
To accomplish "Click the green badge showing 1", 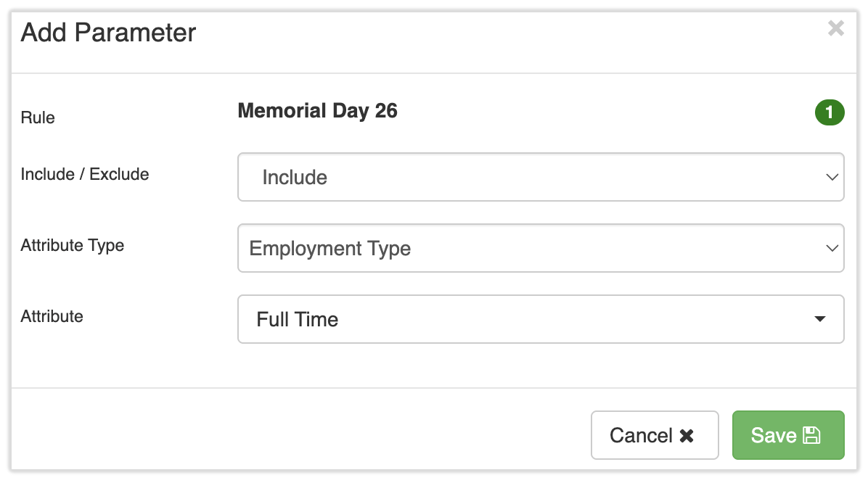I will click(x=830, y=112).
